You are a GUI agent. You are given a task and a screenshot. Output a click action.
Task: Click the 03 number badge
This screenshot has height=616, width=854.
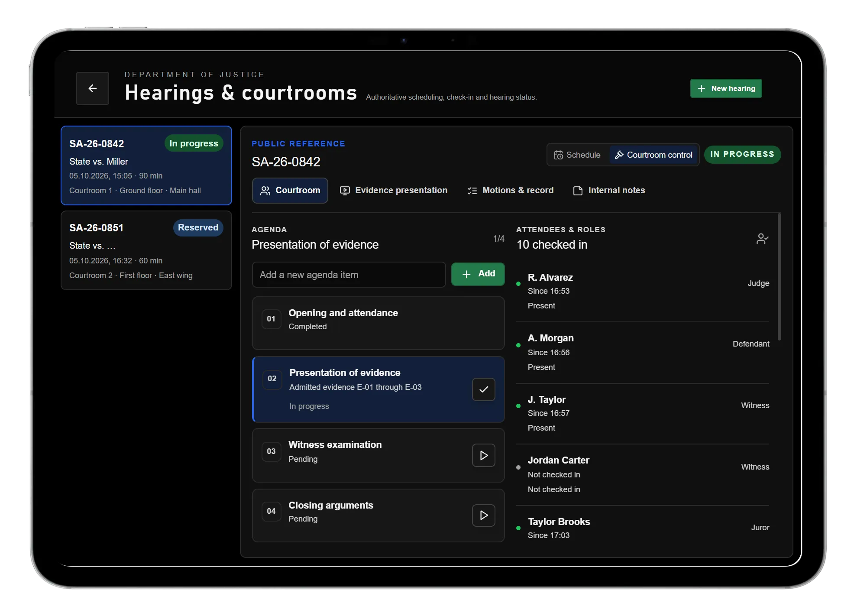point(271,451)
